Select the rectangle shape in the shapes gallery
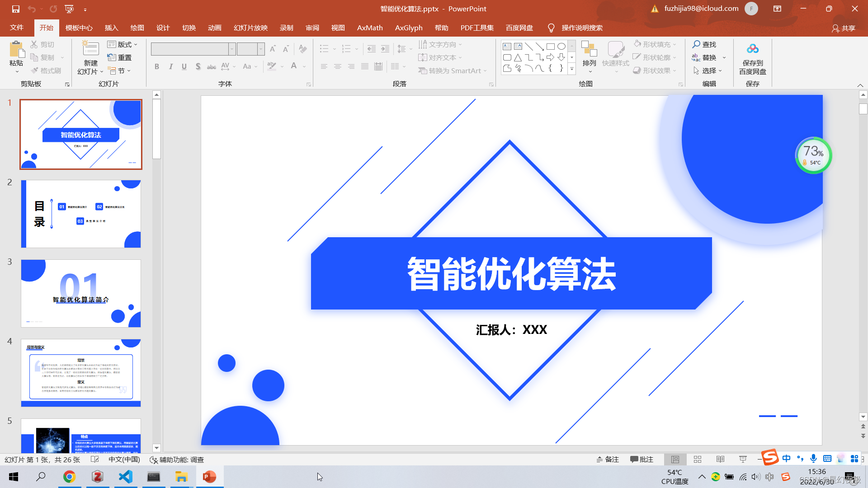868x488 pixels. click(550, 46)
